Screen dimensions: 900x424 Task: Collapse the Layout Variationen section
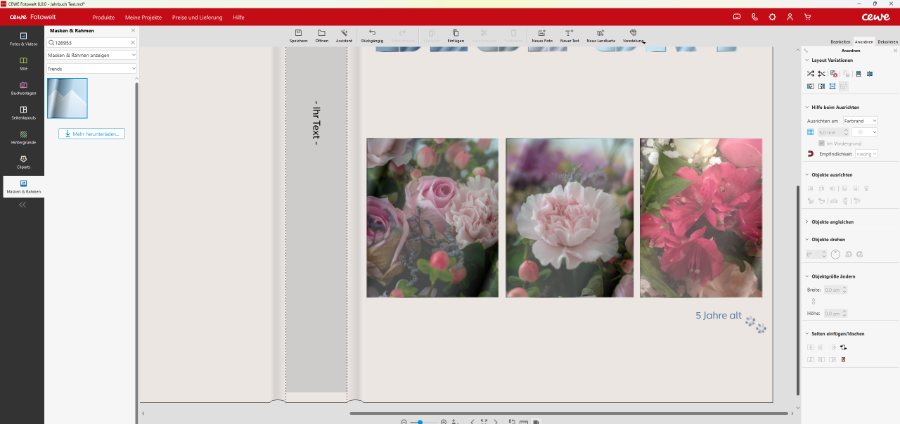[807, 60]
